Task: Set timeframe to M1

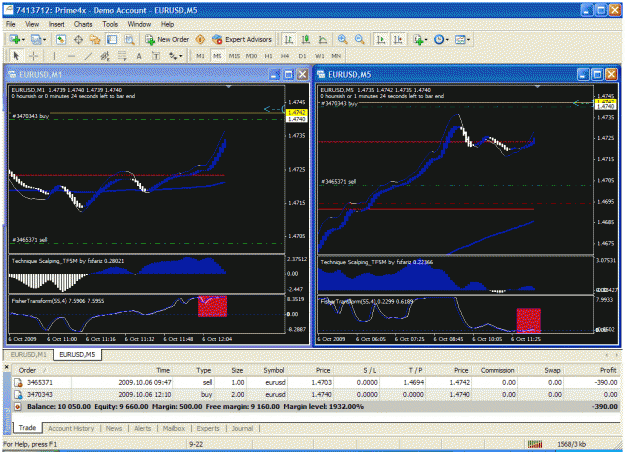Action: 200,56
